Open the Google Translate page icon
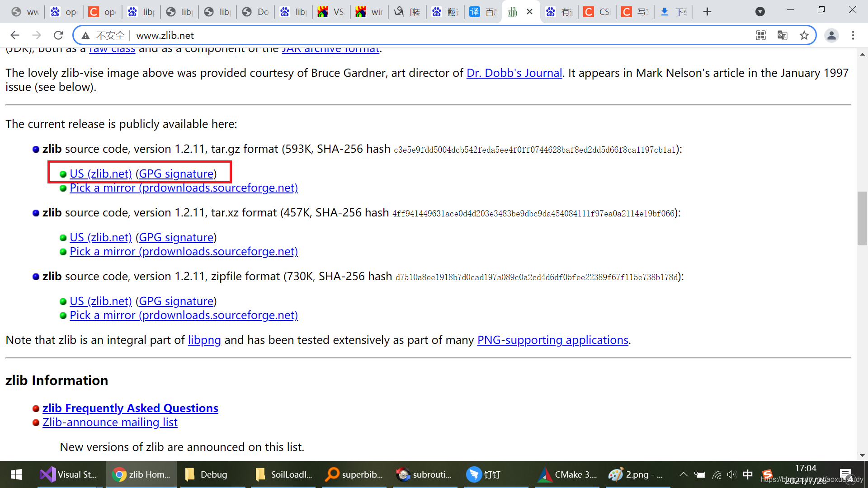Viewport: 868px width, 488px height. tap(782, 35)
